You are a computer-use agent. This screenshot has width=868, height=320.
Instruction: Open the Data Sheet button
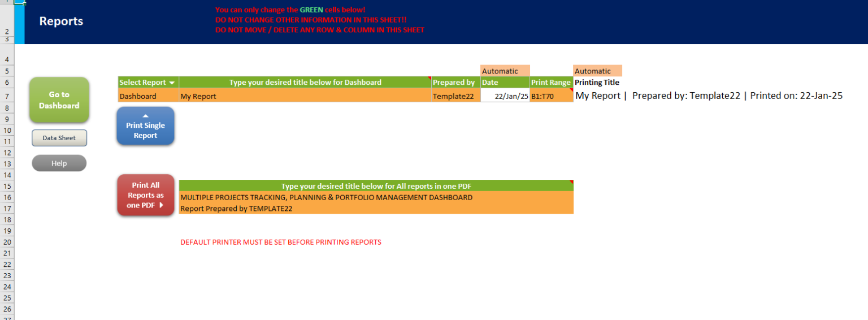pos(59,138)
